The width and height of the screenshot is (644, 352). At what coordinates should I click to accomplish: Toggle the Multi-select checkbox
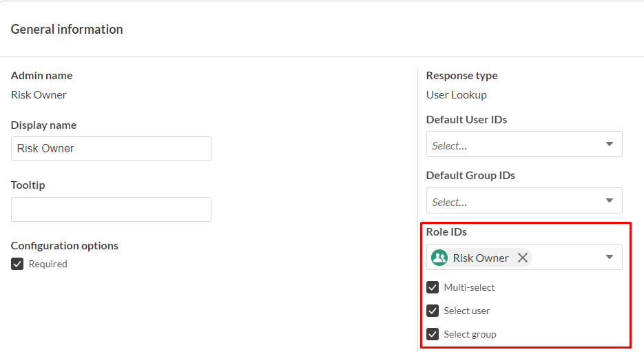(x=433, y=287)
